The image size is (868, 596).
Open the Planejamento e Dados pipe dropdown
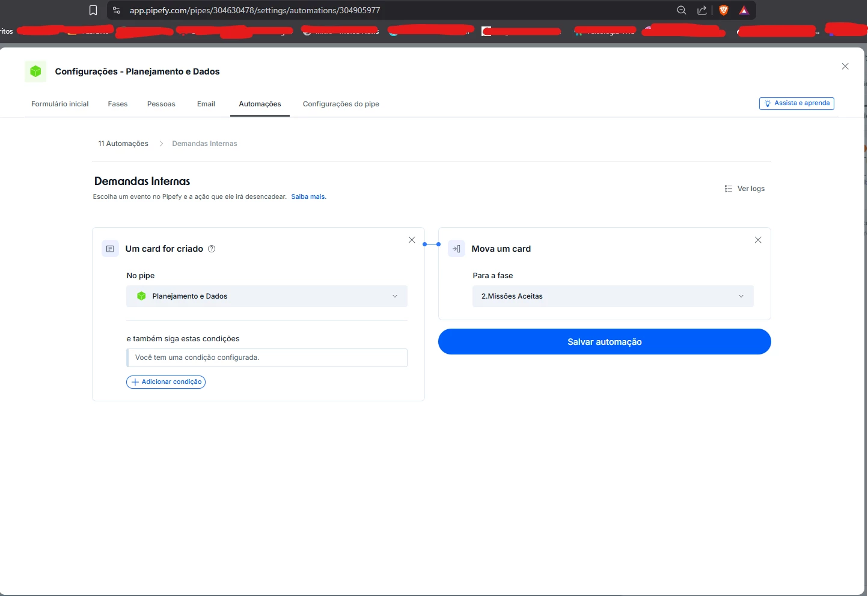pyautogui.click(x=267, y=296)
